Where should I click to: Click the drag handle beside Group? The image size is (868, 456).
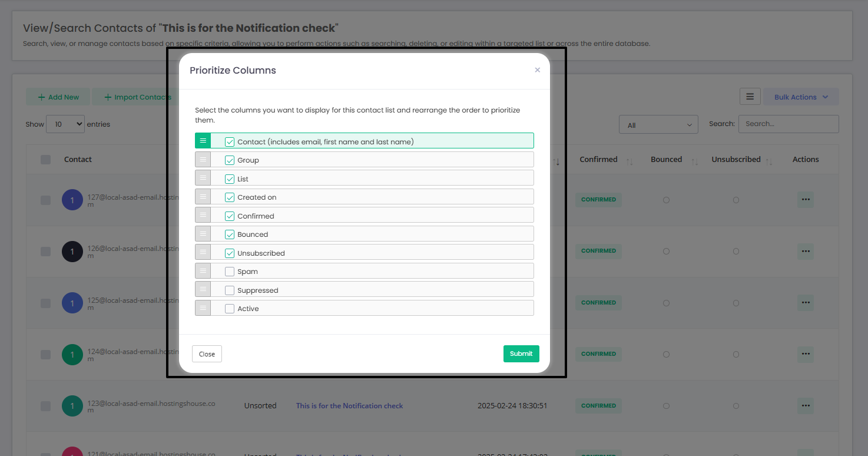[x=203, y=160]
